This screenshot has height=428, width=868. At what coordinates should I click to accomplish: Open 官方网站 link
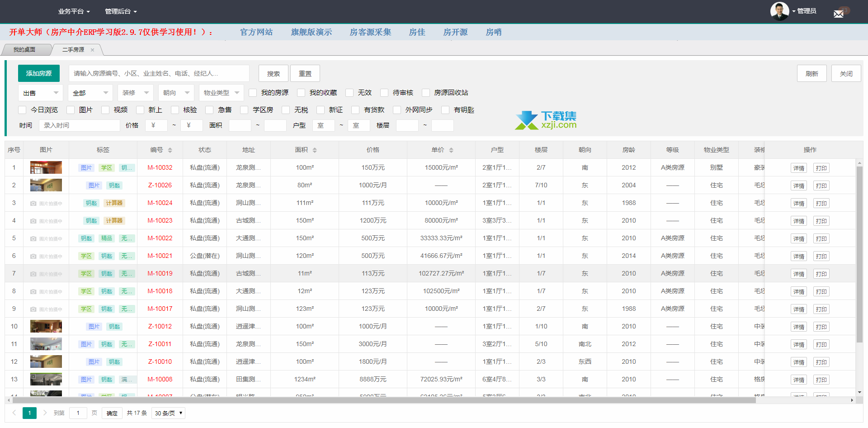[x=256, y=32]
